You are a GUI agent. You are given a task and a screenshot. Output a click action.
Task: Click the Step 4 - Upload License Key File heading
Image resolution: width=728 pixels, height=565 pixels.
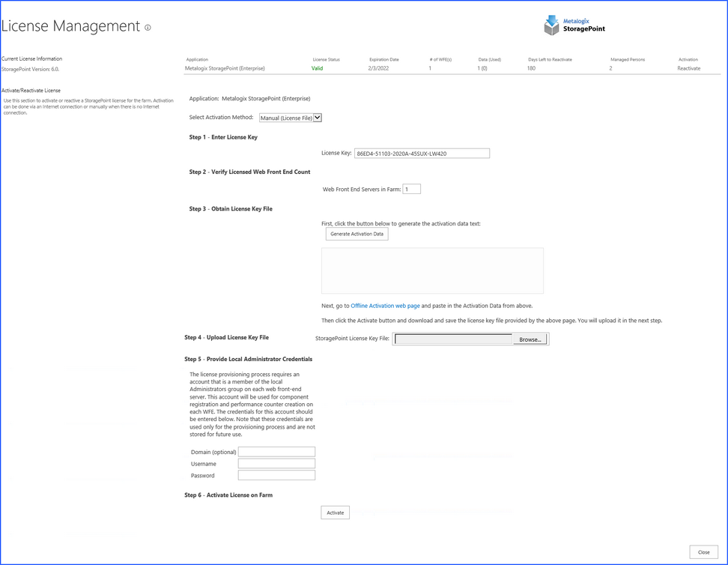point(227,337)
